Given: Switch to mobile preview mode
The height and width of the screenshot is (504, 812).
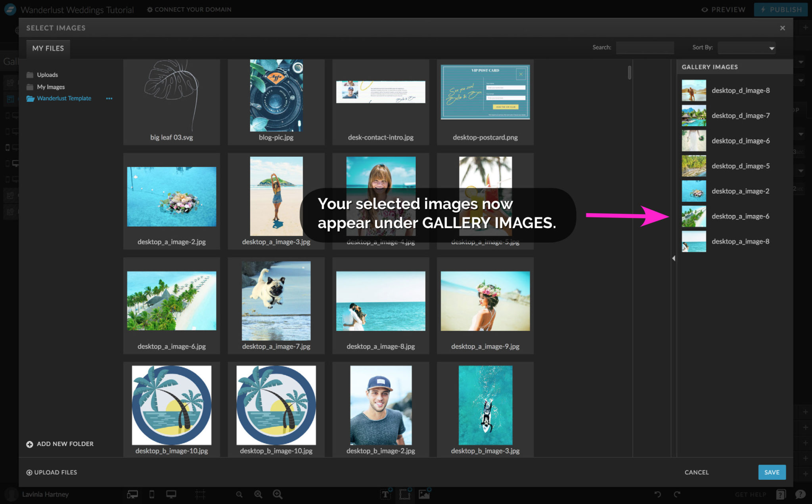Looking at the screenshot, I should 152,494.
